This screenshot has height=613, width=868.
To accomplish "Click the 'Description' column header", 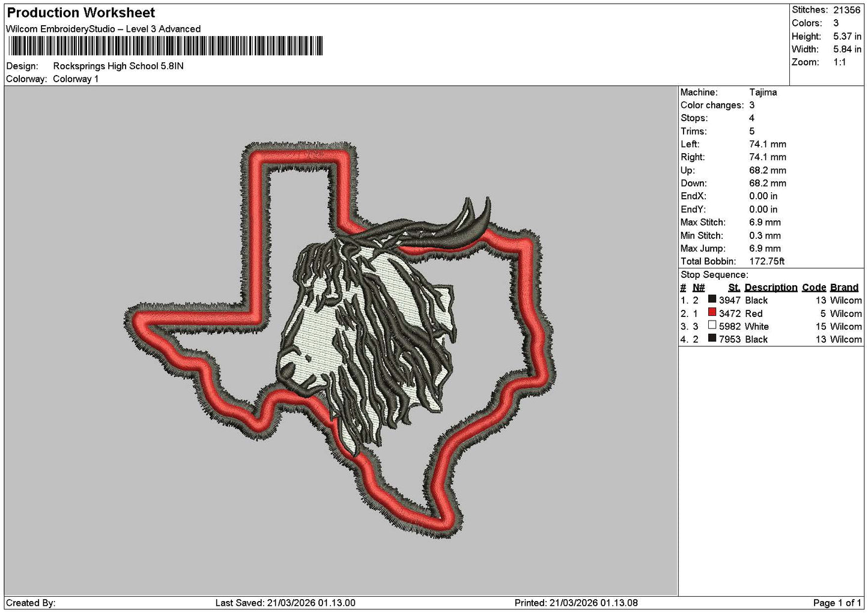I will point(771,288).
